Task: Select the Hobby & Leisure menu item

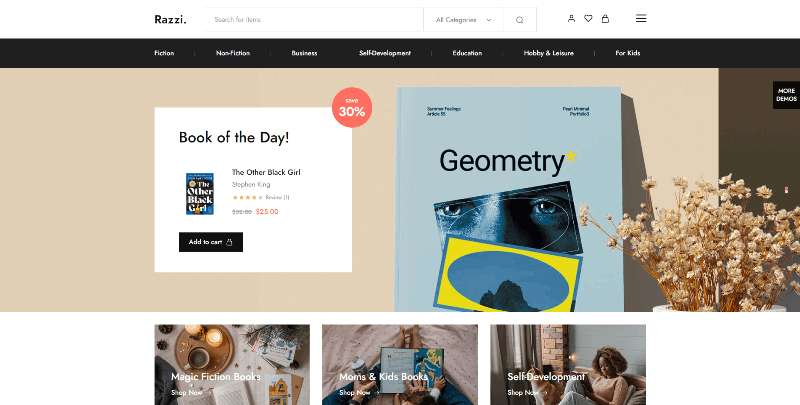Action: pyautogui.click(x=548, y=53)
